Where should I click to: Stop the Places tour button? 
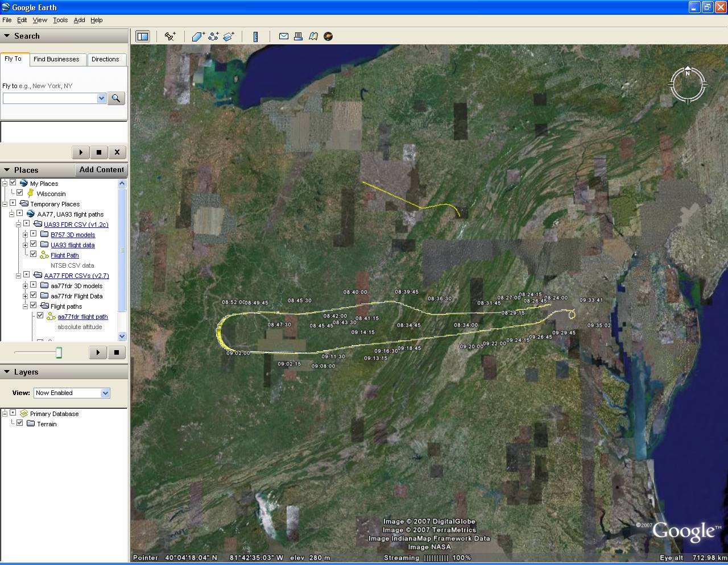point(116,352)
